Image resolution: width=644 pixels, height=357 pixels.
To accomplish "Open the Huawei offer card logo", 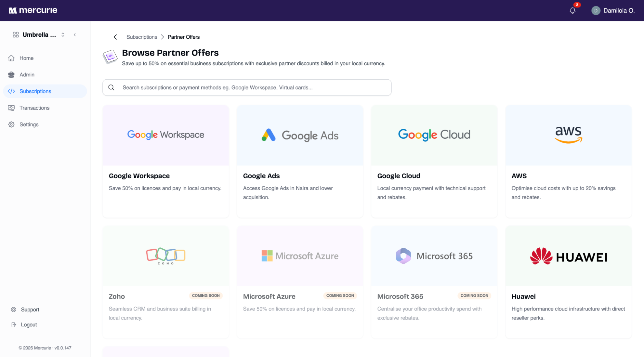I will pyautogui.click(x=568, y=256).
